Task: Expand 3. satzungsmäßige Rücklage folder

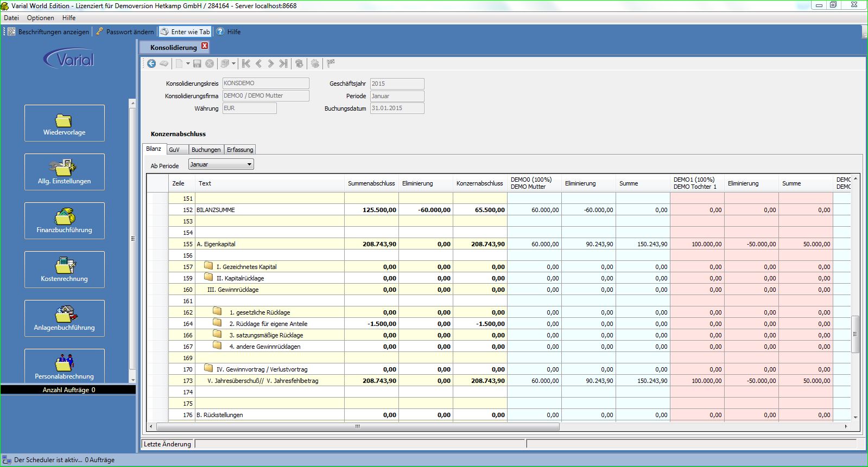Action: [218, 334]
